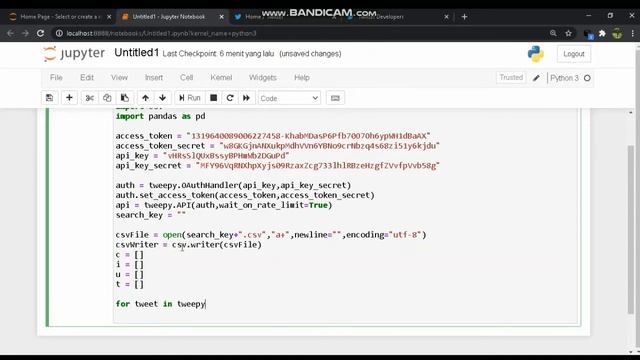Open the Insert menu
Image resolution: width=640 pixels, height=360 pixels.
[153, 78]
